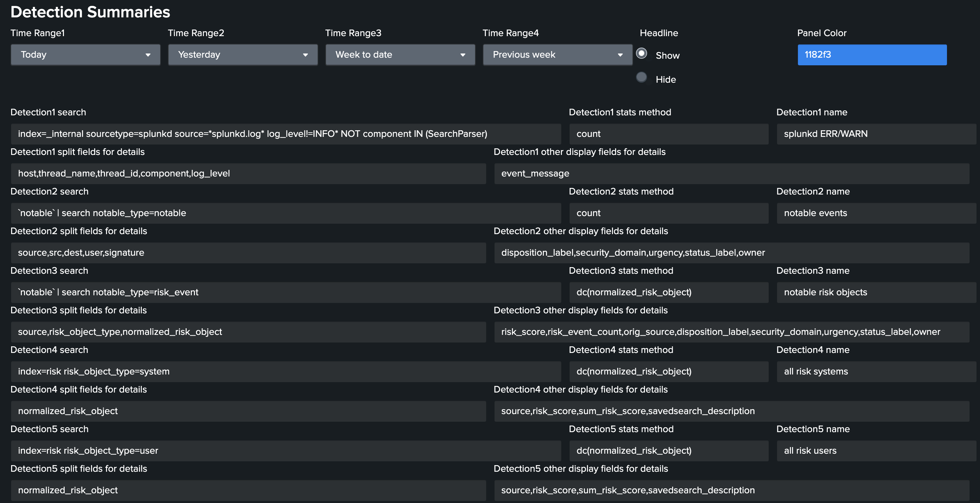Edit the Detection1 stats method count field
The width and height of the screenshot is (980, 503).
(x=668, y=134)
